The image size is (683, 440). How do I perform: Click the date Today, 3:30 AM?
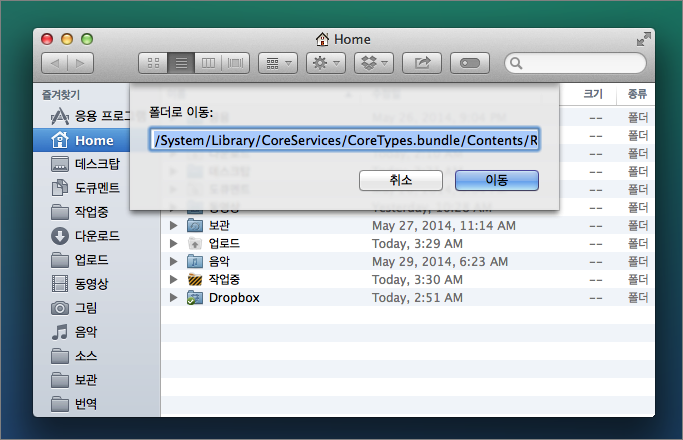tap(417, 280)
